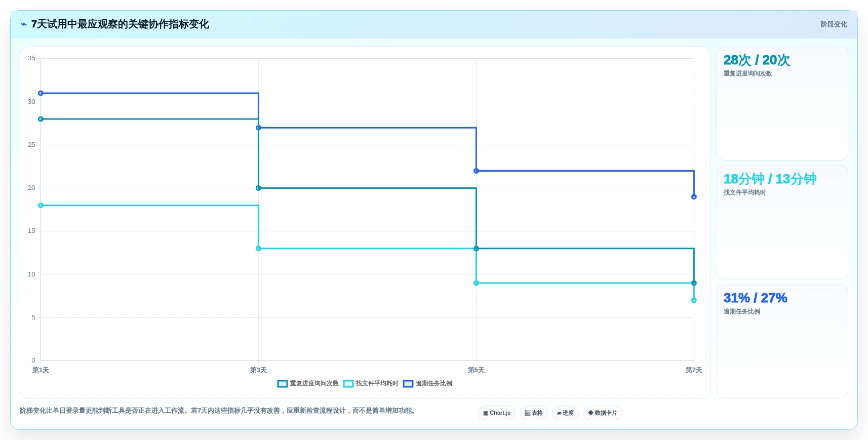Click the chart title 7天试用中最应观察的关键协作指标变化
This screenshot has width=868, height=440.
click(x=120, y=24)
